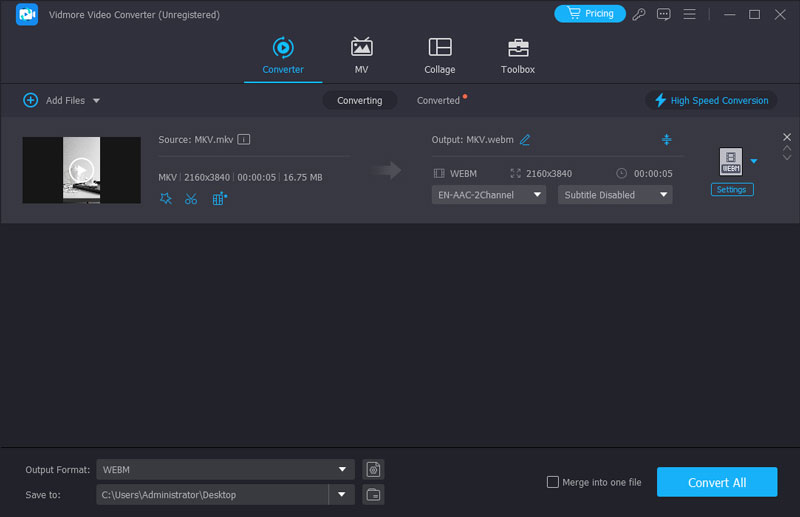Open the register key icon
The width and height of the screenshot is (800, 517).
[x=640, y=14]
